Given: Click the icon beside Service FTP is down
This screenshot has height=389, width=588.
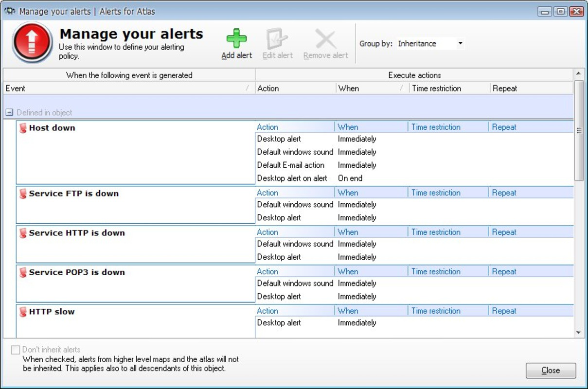Looking at the screenshot, I should coord(23,194).
